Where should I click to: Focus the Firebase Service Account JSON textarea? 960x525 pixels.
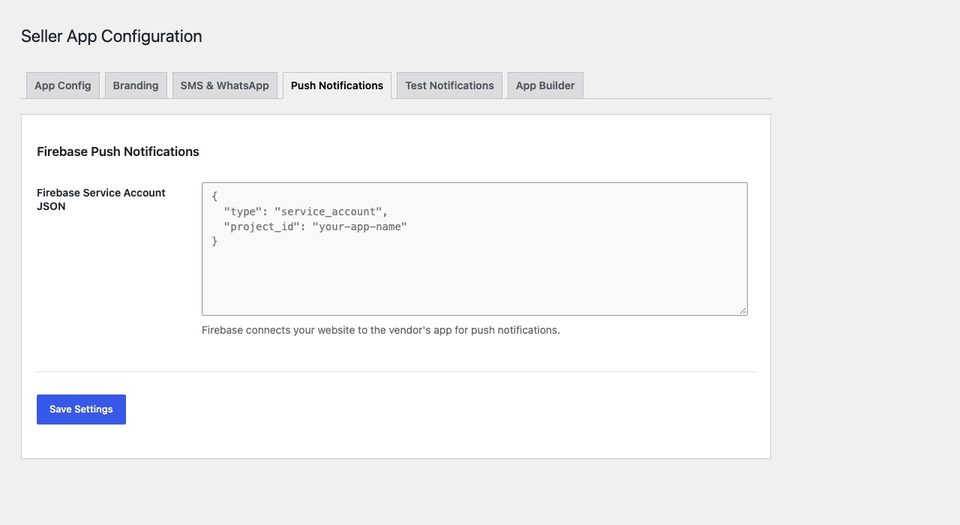474,249
